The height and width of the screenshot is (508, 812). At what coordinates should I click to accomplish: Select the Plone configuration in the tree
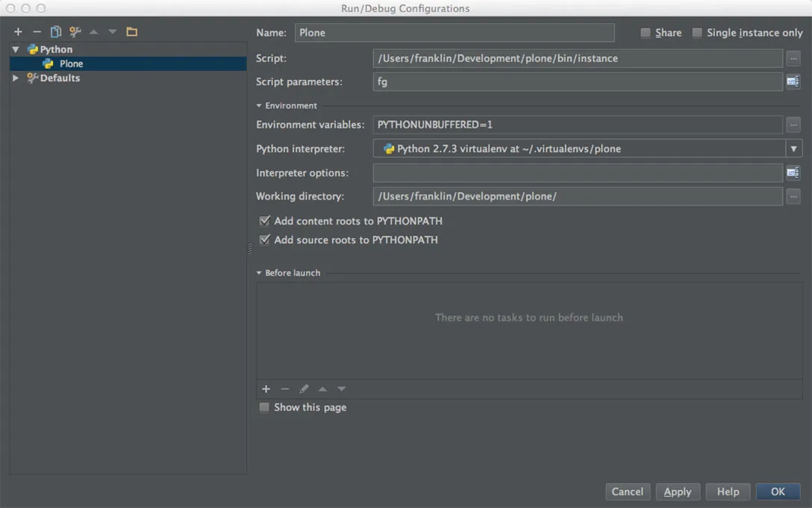point(72,63)
